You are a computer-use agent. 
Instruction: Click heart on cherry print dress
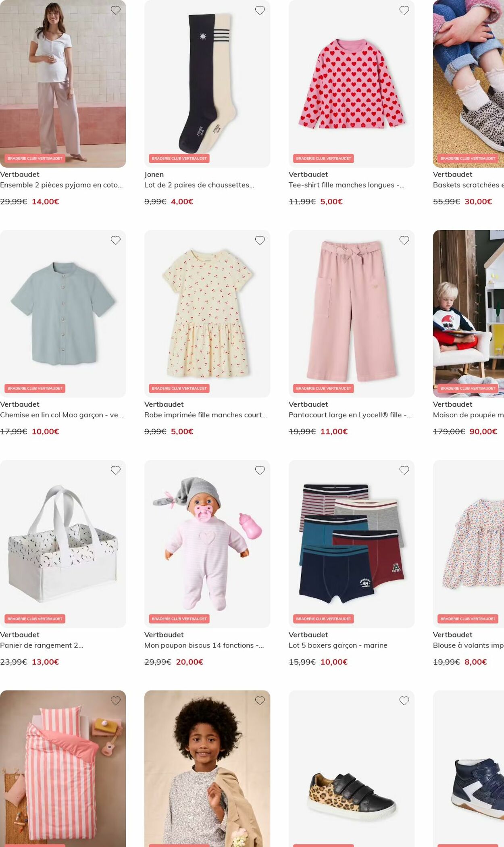[260, 240]
